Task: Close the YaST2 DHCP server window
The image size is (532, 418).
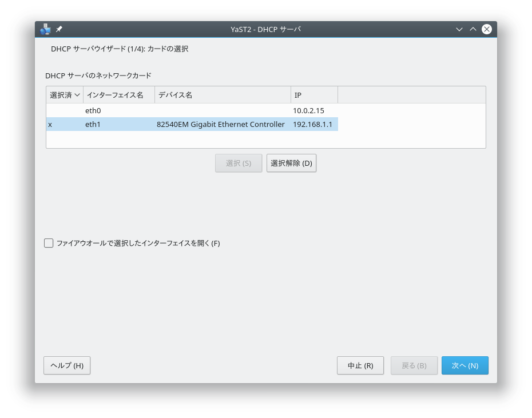Action: [487, 29]
